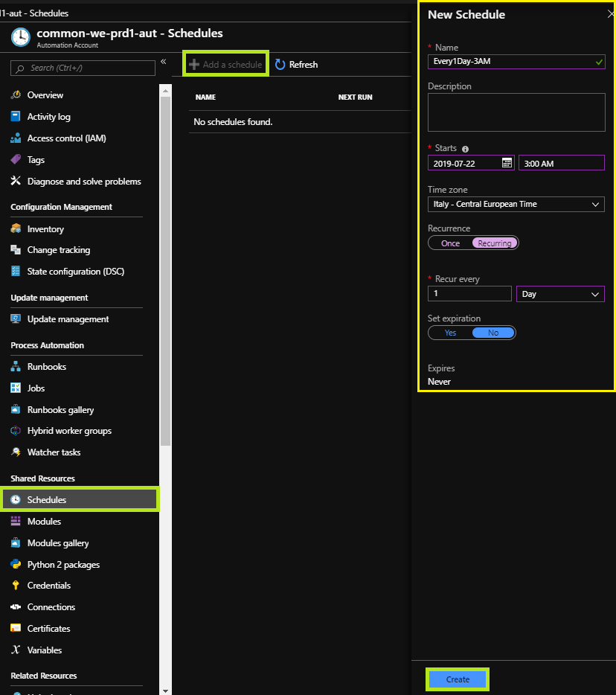Click the Description text area
Image resolution: width=616 pixels, height=695 pixels.
pyautogui.click(x=516, y=112)
